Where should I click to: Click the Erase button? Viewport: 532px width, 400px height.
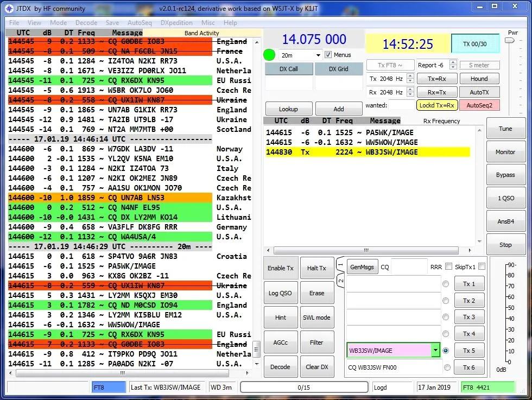coord(316,293)
